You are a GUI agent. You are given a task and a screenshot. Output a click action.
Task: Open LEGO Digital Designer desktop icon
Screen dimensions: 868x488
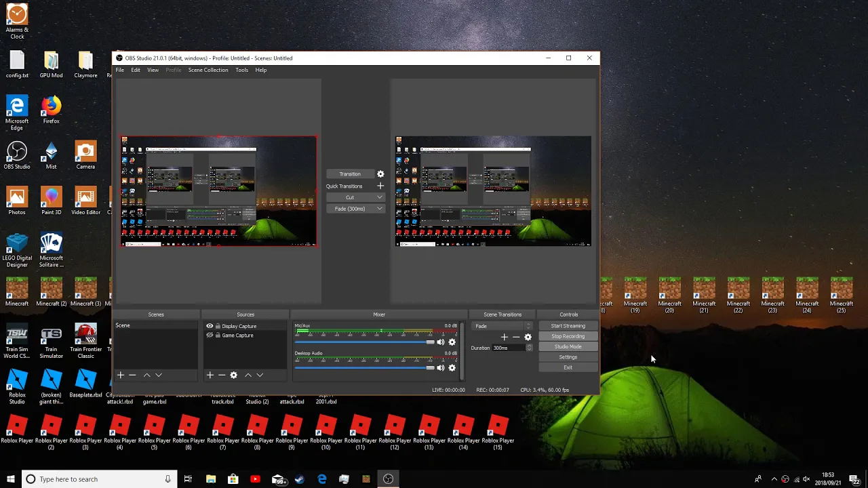(x=17, y=249)
